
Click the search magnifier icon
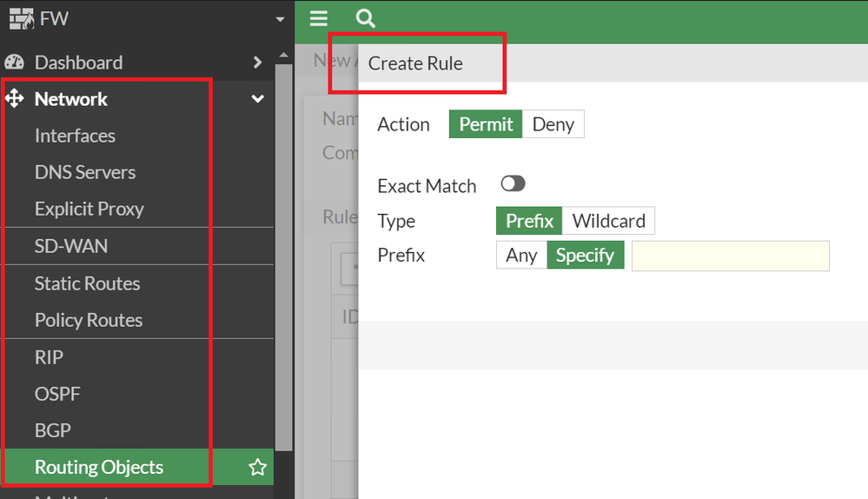365,19
